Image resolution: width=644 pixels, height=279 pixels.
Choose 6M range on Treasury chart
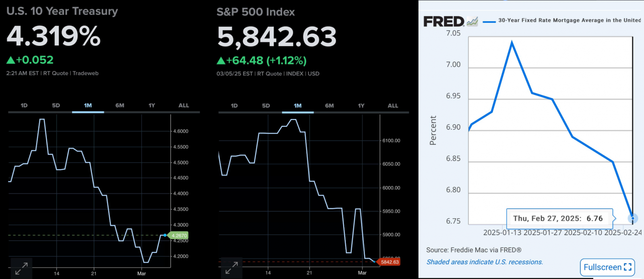click(120, 105)
